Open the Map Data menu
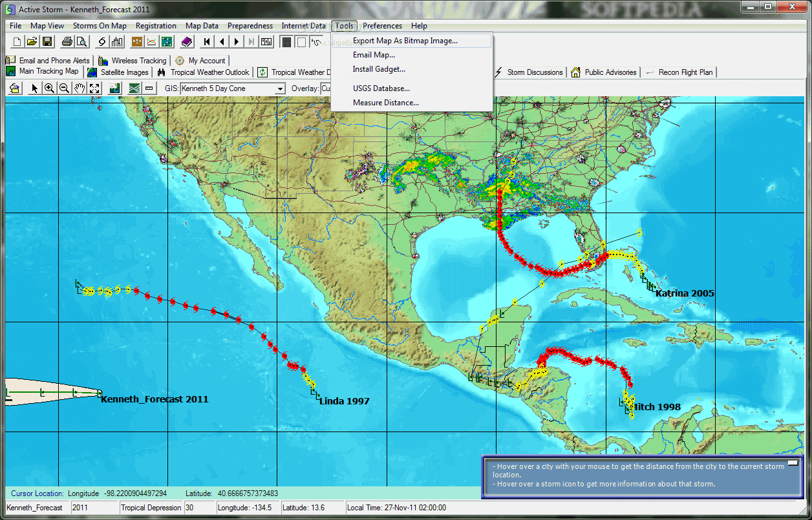 coord(202,26)
